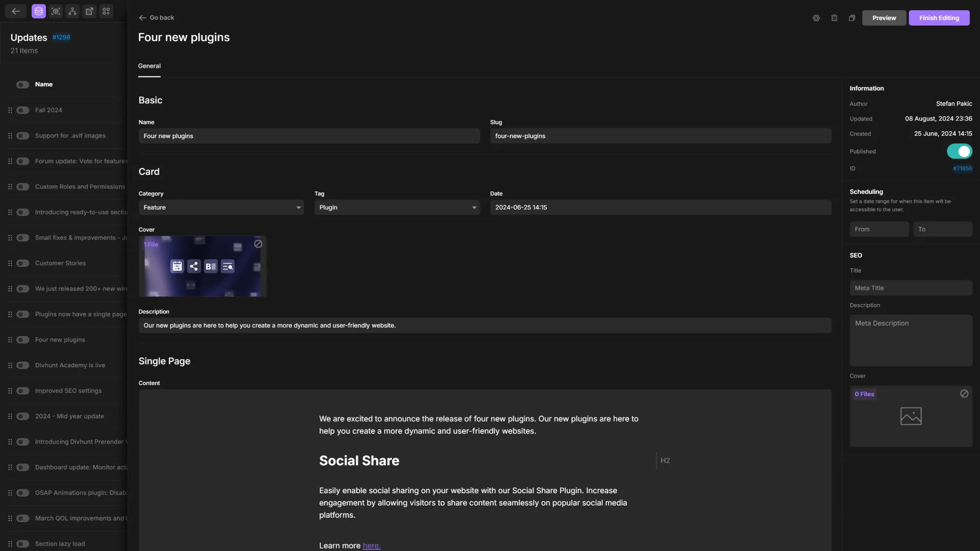The image size is (980, 551).
Task: Duplicate item with the copy icon
Action: [x=852, y=18]
